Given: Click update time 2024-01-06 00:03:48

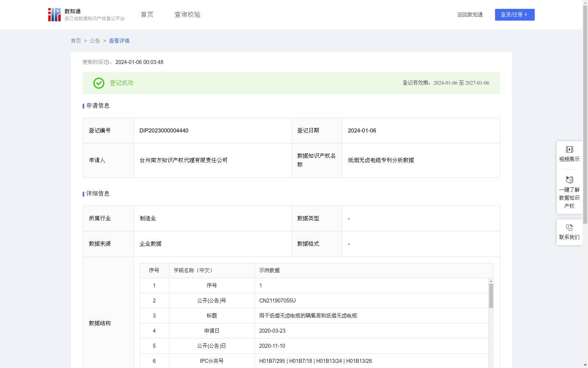Looking at the screenshot, I should (139, 62).
